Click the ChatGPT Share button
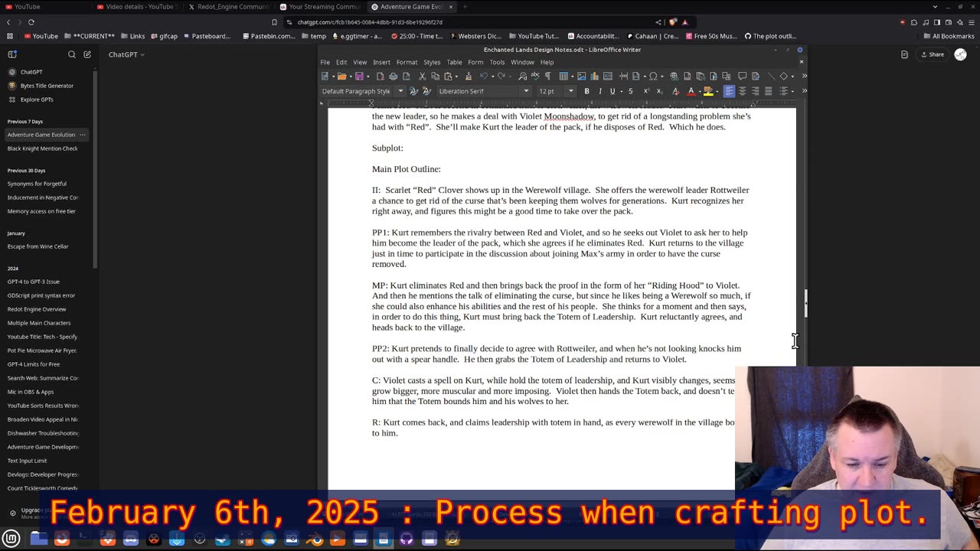980x551 pixels. click(932, 54)
